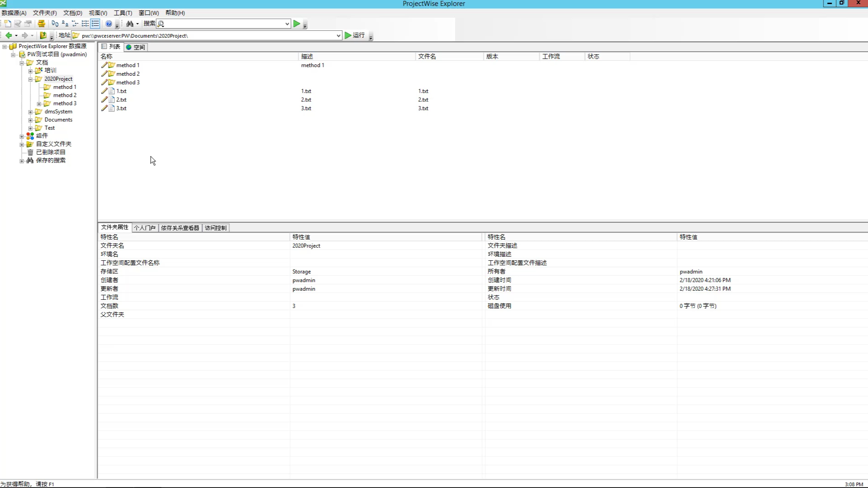The image size is (868, 488).
Task: Open the binoculars search dropdown arrow
Action: [x=137, y=24]
